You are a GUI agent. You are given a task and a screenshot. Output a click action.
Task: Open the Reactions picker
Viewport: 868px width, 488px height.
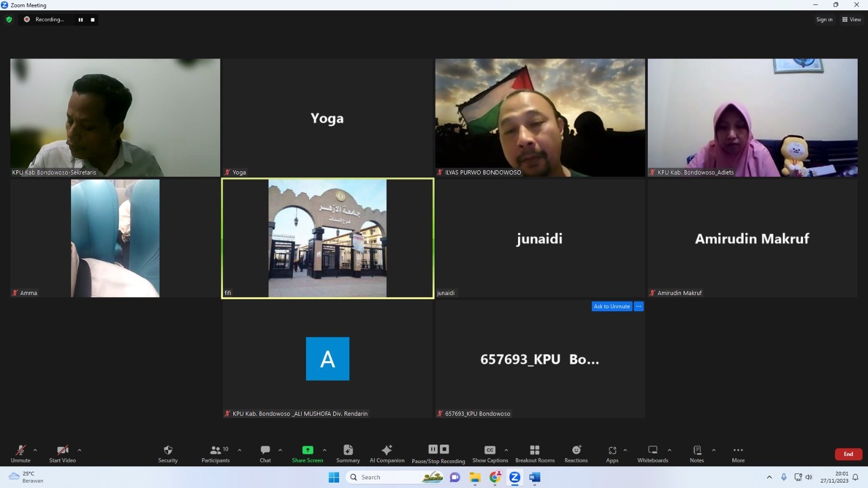[576, 453]
